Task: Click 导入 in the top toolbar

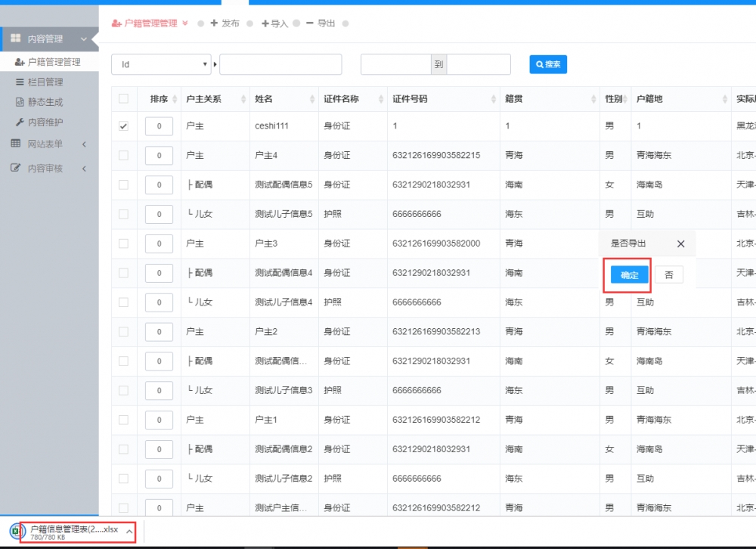Action: point(275,23)
